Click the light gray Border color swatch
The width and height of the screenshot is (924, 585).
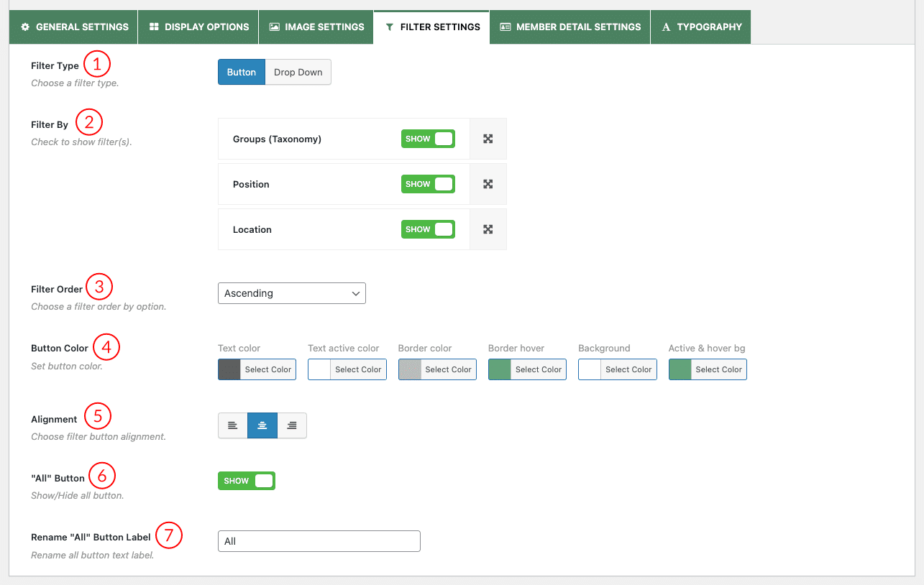pyautogui.click(x=410, y=369)
